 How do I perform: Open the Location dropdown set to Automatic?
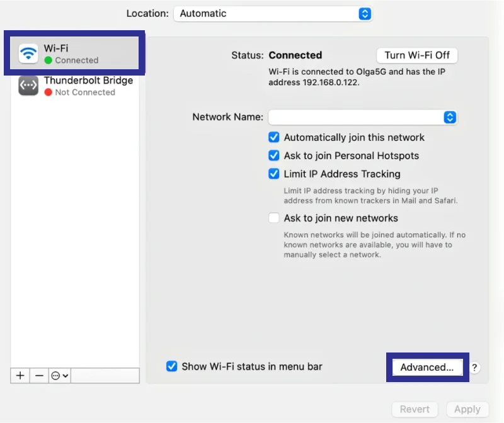click(x=273, y=13)
